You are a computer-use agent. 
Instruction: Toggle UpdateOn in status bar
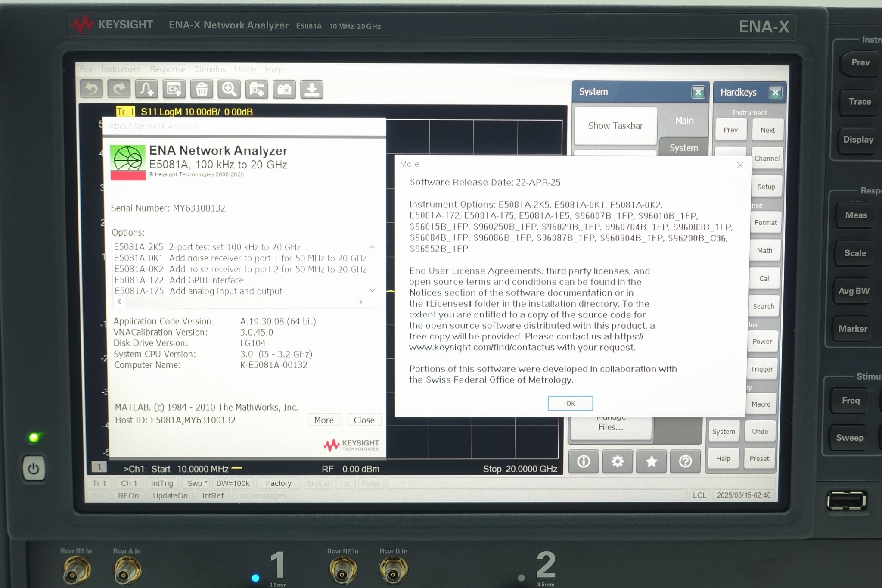170,495
